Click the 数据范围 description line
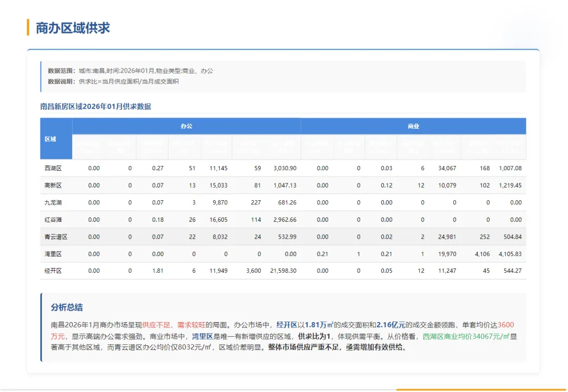The width and height of the screenshot is (568, 392). pyautogui.click(x=130, y=70)
